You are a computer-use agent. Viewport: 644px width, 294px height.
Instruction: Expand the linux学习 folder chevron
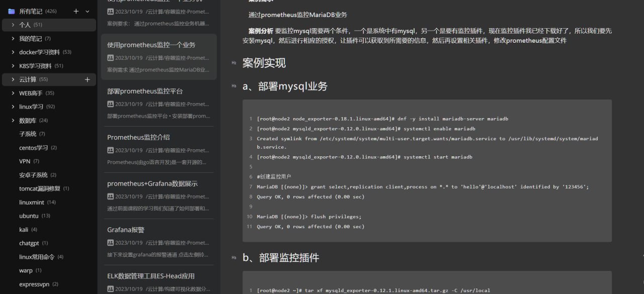pos(13,107)
